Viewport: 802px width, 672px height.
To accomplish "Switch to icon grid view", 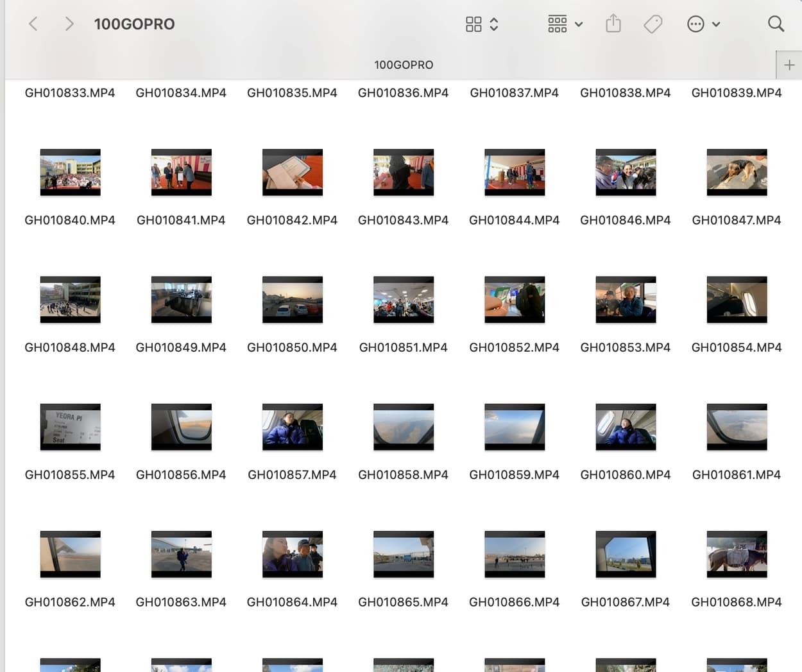I will pyautogui.click(x=474, y=24).
